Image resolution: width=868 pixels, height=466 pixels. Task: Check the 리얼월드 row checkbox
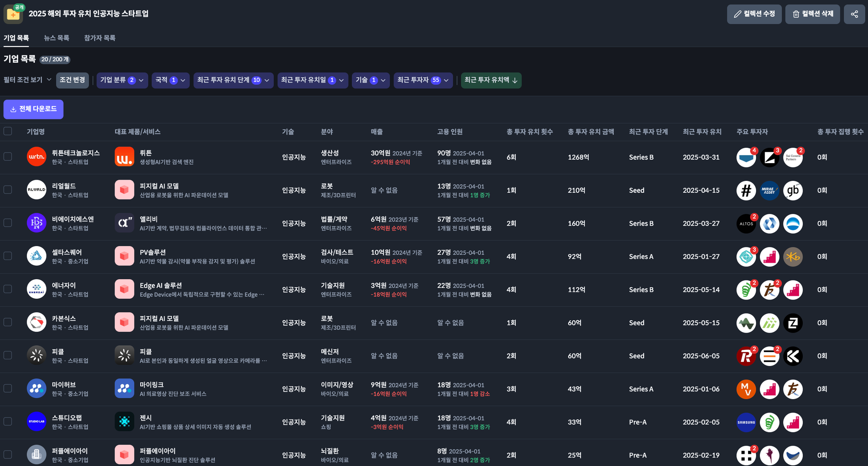(x=8, y=190)
